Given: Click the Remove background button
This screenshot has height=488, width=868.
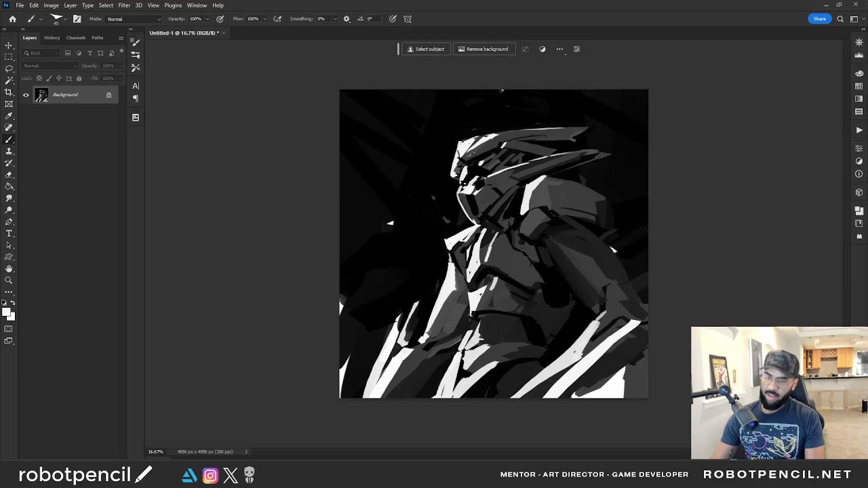Looking at the screenshot, I should coord(483,49).
